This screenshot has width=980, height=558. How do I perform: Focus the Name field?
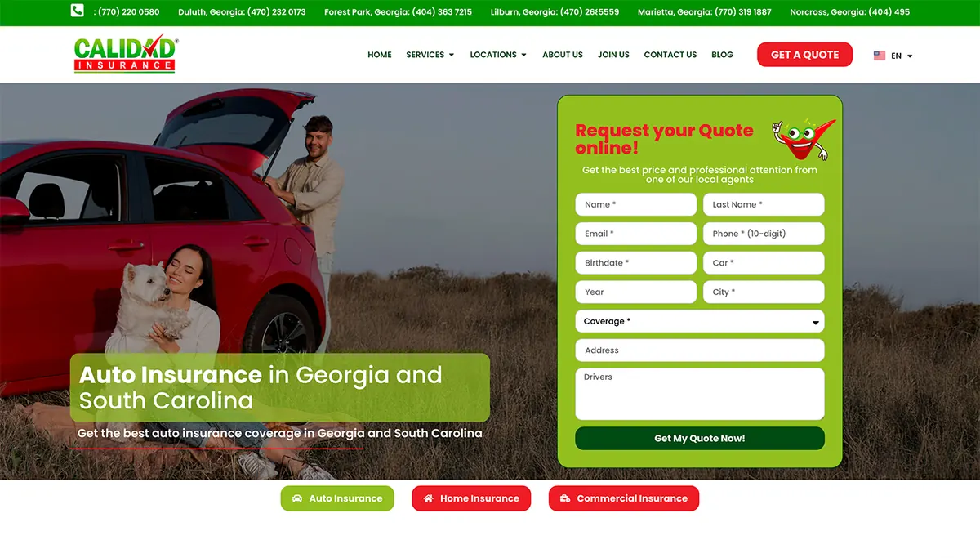tap(635, 204)
